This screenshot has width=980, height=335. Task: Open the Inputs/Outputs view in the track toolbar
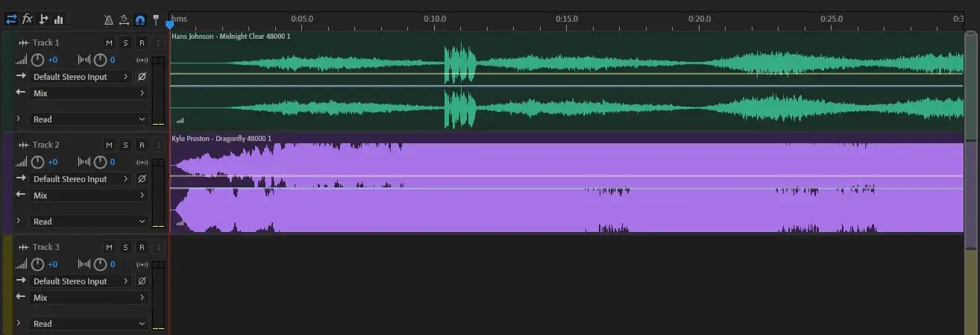pos(11,19)
